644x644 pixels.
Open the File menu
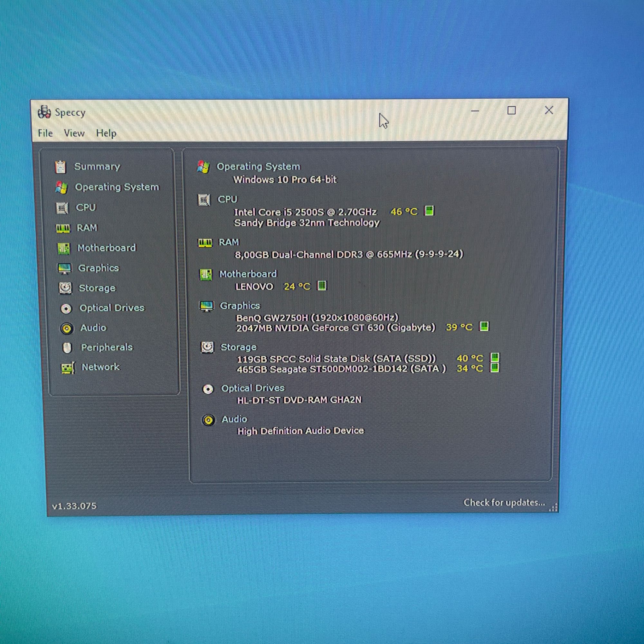tap(45, 133)
